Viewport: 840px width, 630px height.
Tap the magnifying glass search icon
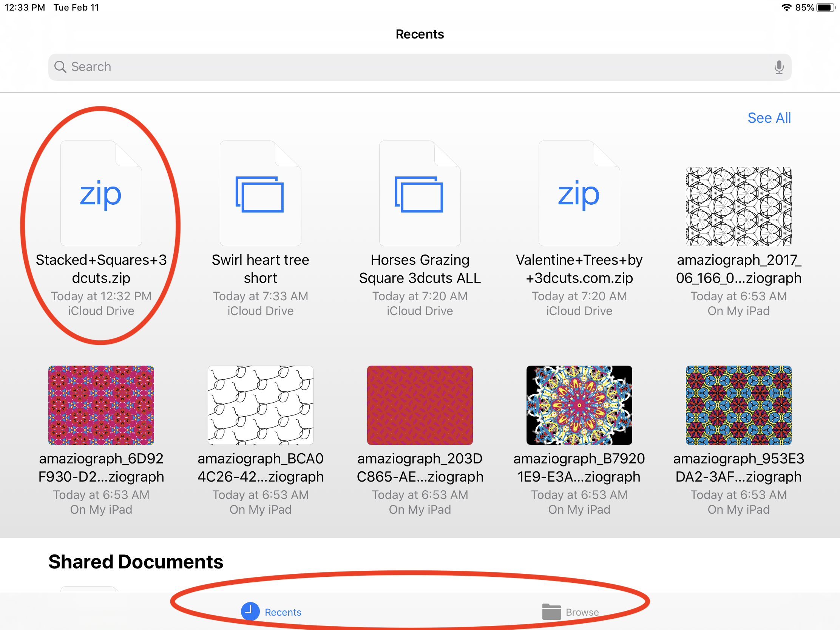click(x=60, y=67)
